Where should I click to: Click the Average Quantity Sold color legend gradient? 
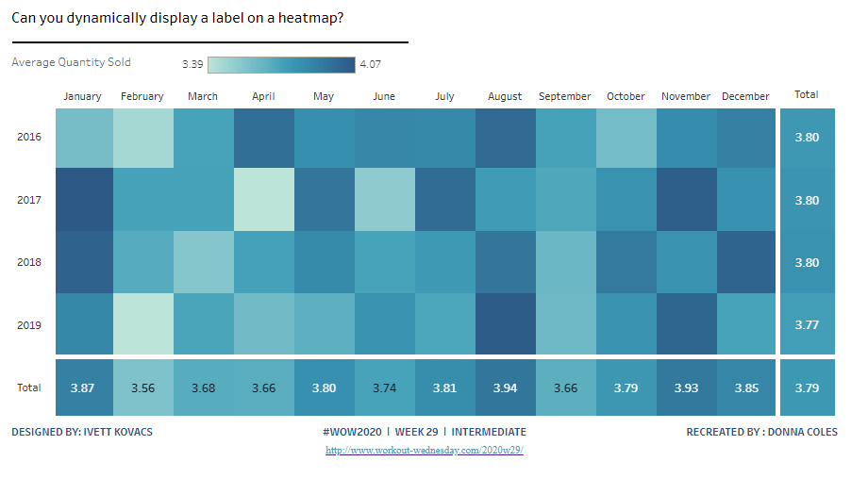[281, 65]
